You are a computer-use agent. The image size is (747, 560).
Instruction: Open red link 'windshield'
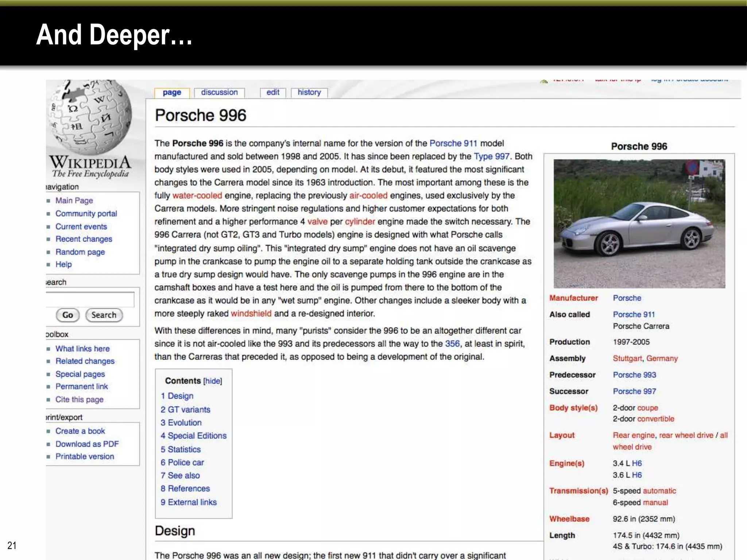pos(251,314)
